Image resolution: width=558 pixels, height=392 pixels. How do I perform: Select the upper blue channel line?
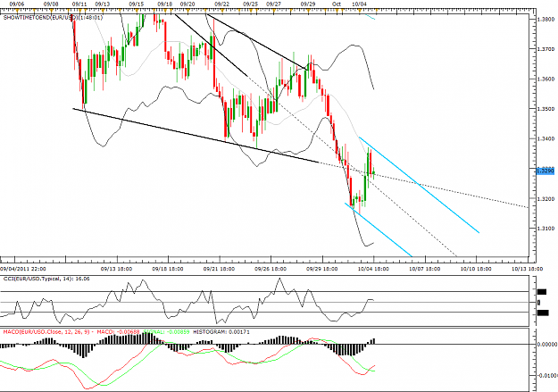[x=420, y=185]
